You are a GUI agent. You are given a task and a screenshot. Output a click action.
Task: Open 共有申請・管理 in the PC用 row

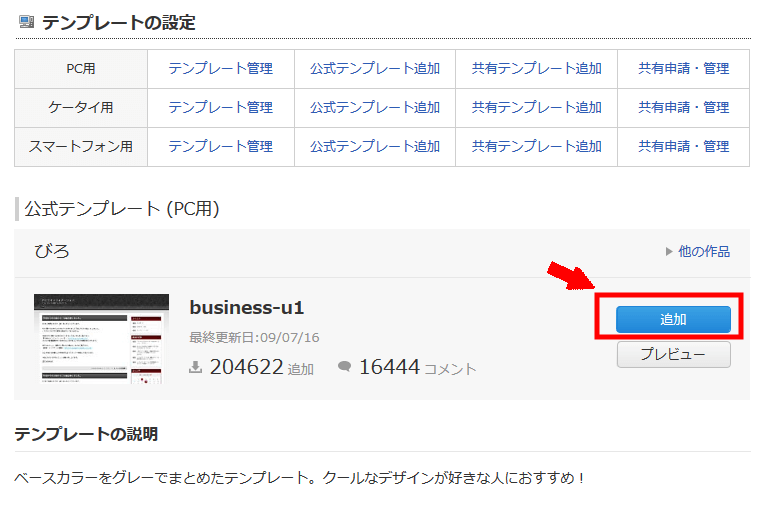(x=683, y=68)
